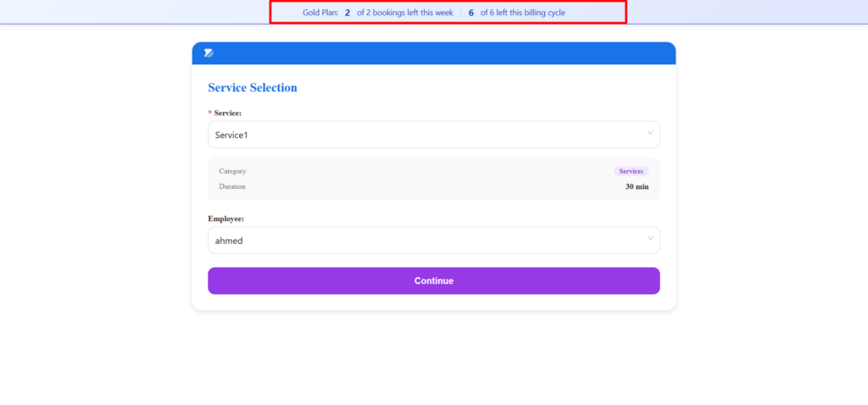
Task: Click the billing cycle remaining count 6
Action: click(471, 13)
